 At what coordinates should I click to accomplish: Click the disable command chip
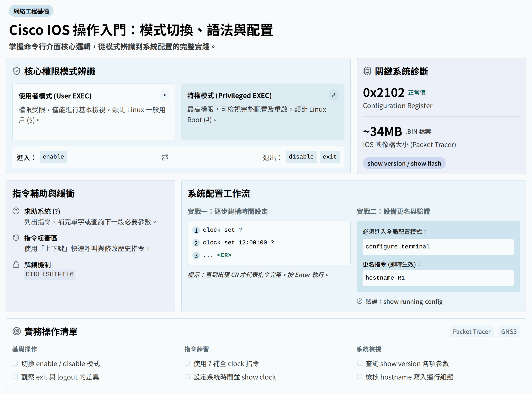pos(301,157)
